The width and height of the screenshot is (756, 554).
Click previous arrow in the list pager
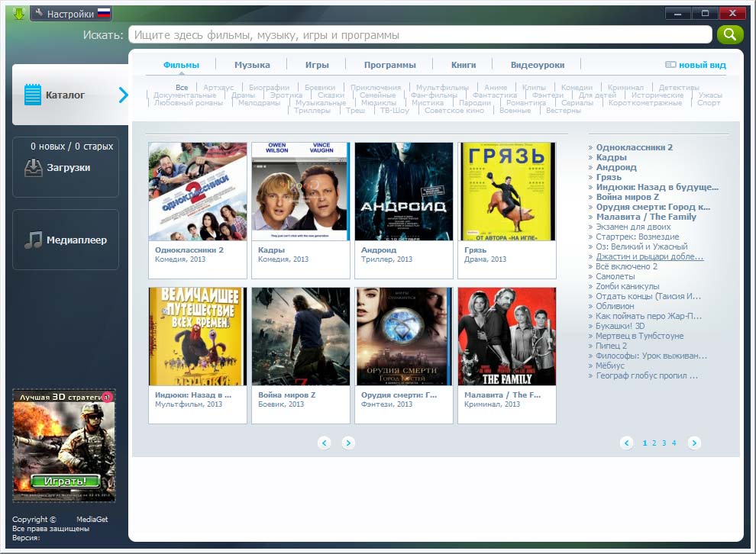tap(626, 443)
